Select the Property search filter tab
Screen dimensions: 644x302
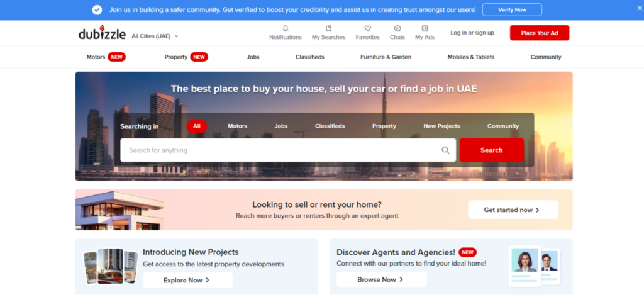tap(384, 126)
